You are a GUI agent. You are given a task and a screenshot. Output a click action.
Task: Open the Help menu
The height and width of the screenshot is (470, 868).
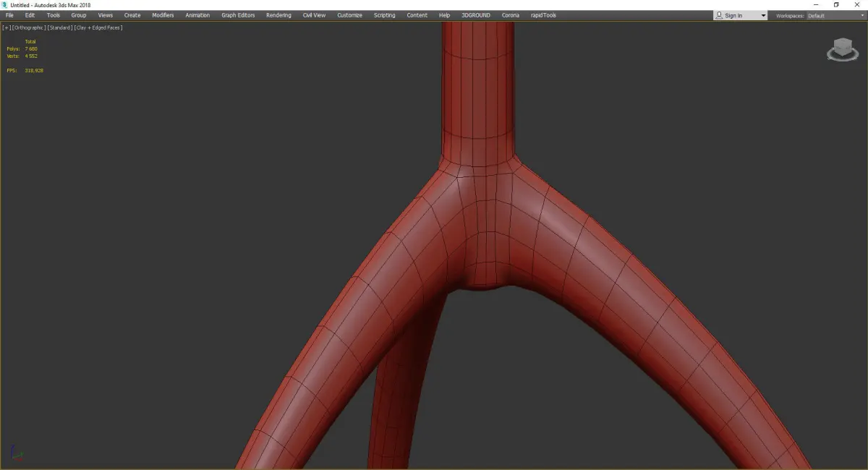[444, 15]
